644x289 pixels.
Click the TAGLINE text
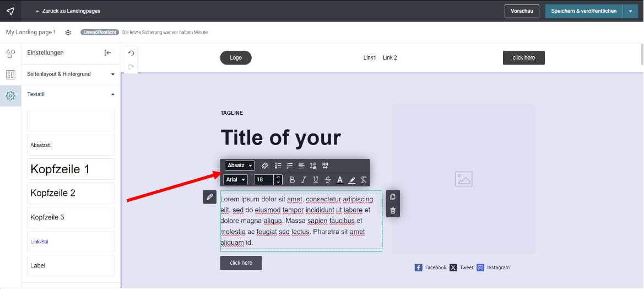pos(231,113)
